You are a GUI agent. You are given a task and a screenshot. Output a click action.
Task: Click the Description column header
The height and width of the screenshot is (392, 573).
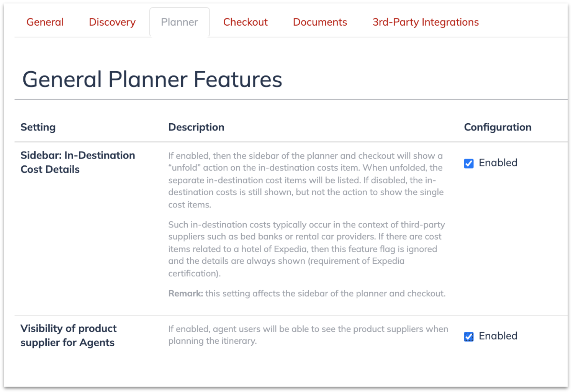(x=196, y=127)
